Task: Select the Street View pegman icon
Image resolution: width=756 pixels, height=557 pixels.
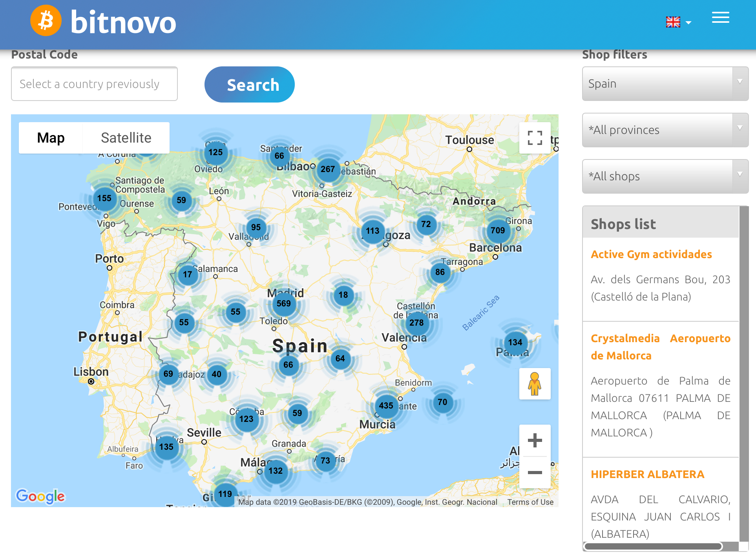Action: coord(535,384)
